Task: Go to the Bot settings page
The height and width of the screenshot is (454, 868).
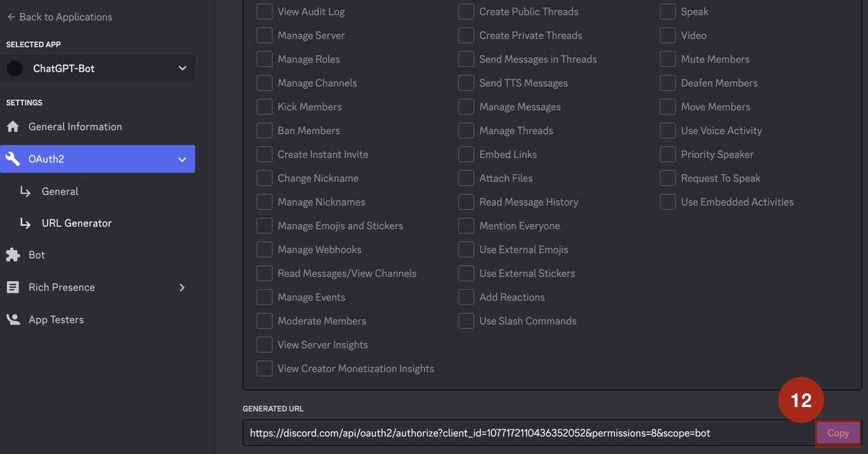Action: (x=37, y=255)
